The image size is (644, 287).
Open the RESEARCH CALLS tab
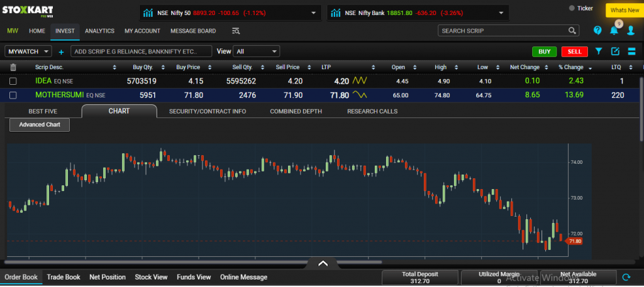(x=372, y=111)
